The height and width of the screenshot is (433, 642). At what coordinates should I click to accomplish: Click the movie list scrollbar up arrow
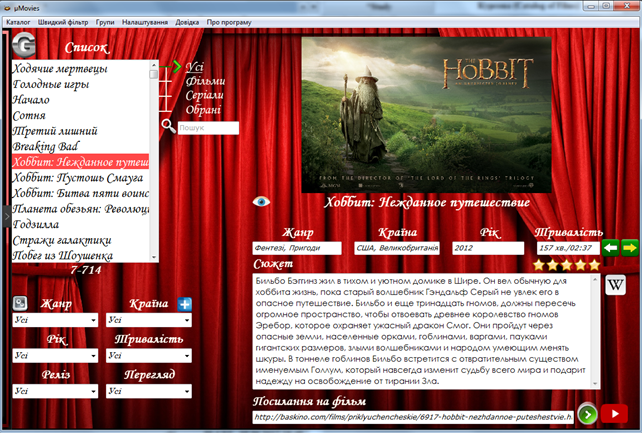[x=154, y=65]
